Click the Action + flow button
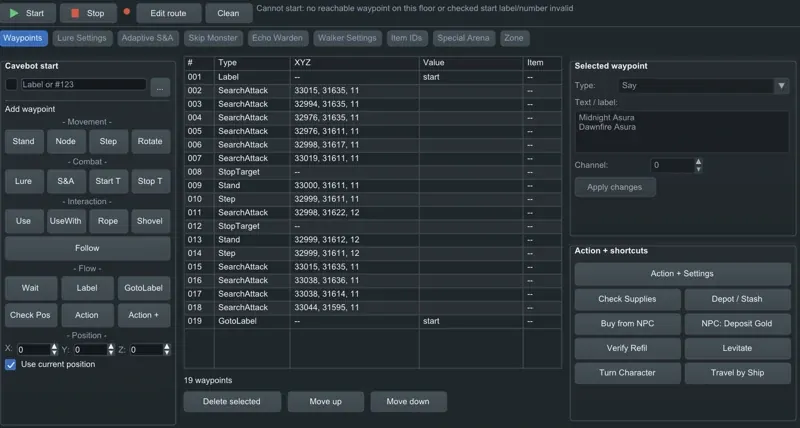The width and height of the screenshot is (800, 428). click(144, 315)
